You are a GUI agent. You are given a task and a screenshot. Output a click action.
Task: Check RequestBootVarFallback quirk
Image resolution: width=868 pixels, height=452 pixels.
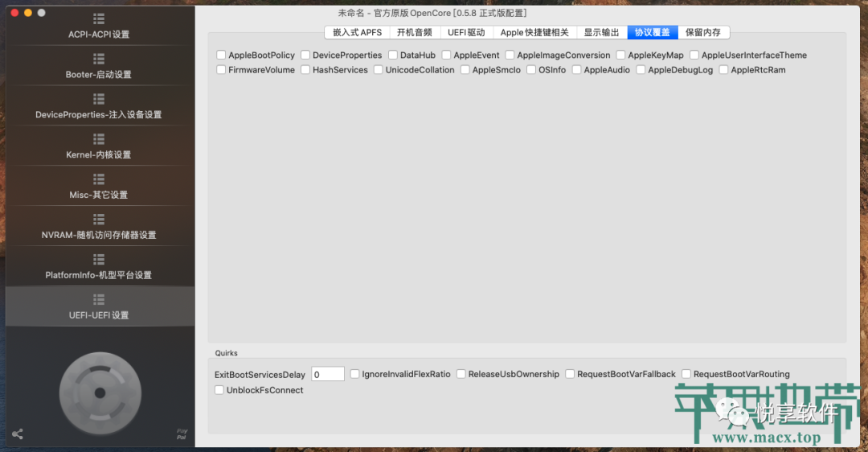[570, 374]
